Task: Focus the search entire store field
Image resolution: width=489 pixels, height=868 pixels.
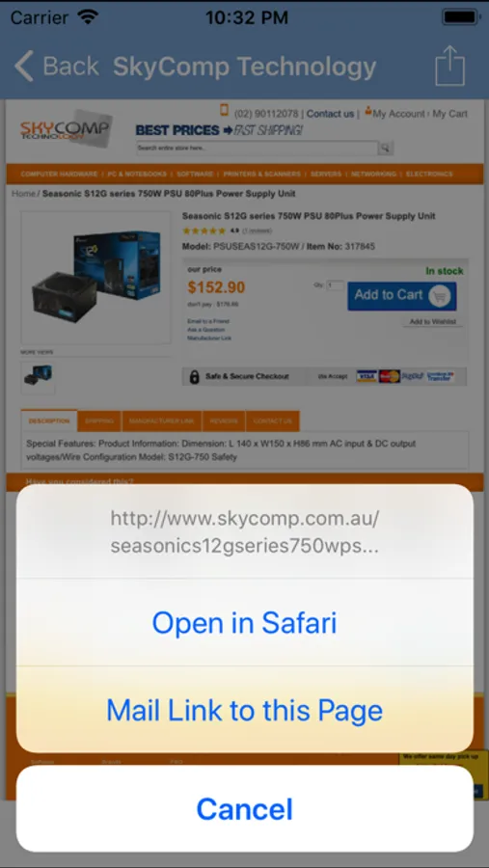Action: pyautogui.click(x=257, y=148)
